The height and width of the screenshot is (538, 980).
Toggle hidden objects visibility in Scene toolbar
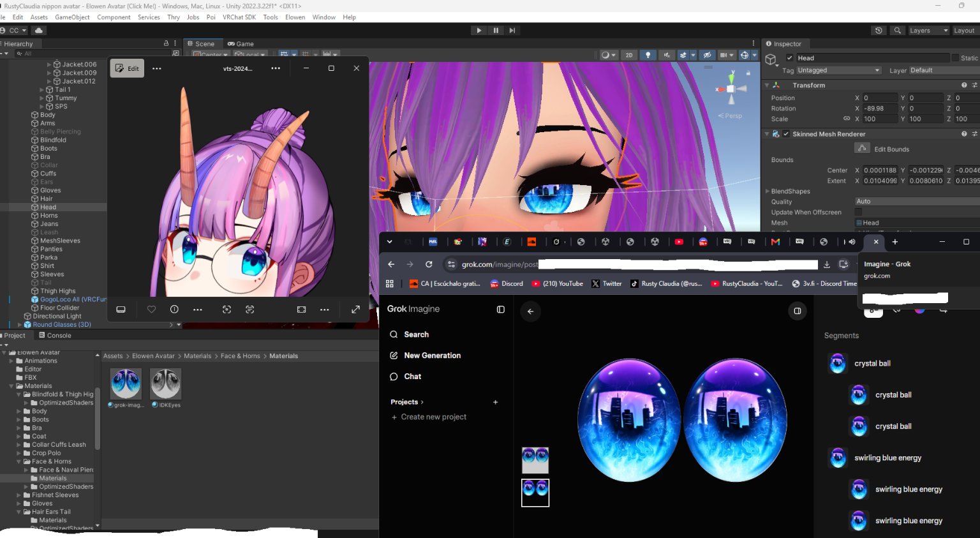(x=706, y=55)
